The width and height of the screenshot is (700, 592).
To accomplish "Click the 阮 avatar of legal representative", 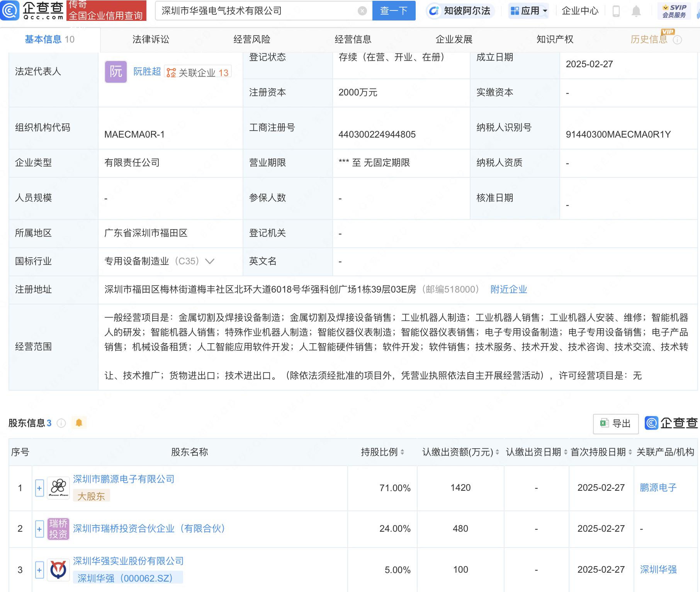I will tap(116, 71).
